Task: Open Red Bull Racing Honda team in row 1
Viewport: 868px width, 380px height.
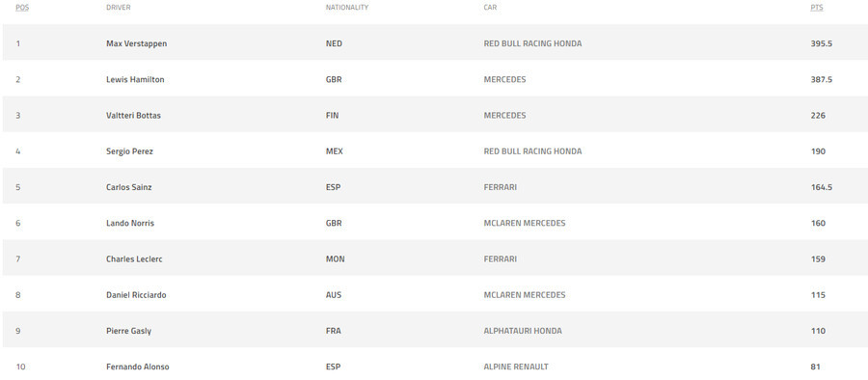Action: (x=532, y=43)
